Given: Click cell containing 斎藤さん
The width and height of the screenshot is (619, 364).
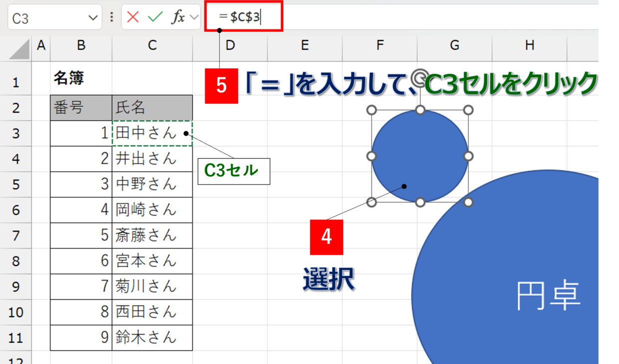Looking at the screenshot, I should coord(152,235).
